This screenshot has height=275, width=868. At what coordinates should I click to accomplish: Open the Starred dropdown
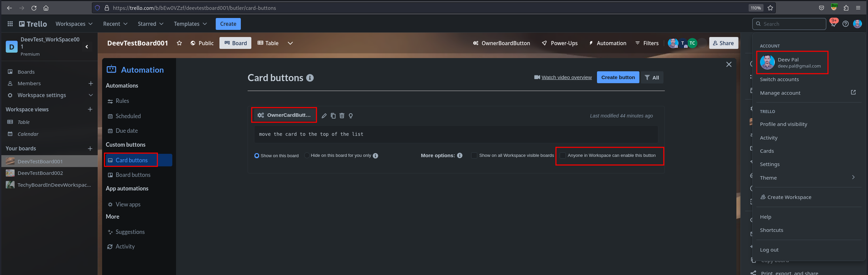point(151,24)
